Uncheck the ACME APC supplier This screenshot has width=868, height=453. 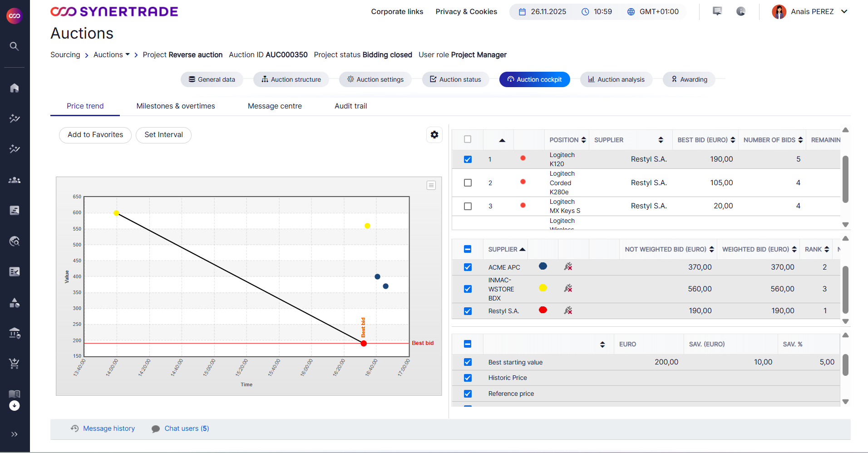pos(468,267)
